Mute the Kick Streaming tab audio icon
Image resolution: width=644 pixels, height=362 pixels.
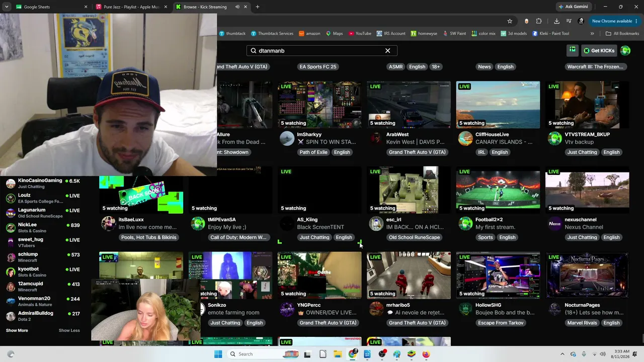pyautogui.click(x=237, y=7)
